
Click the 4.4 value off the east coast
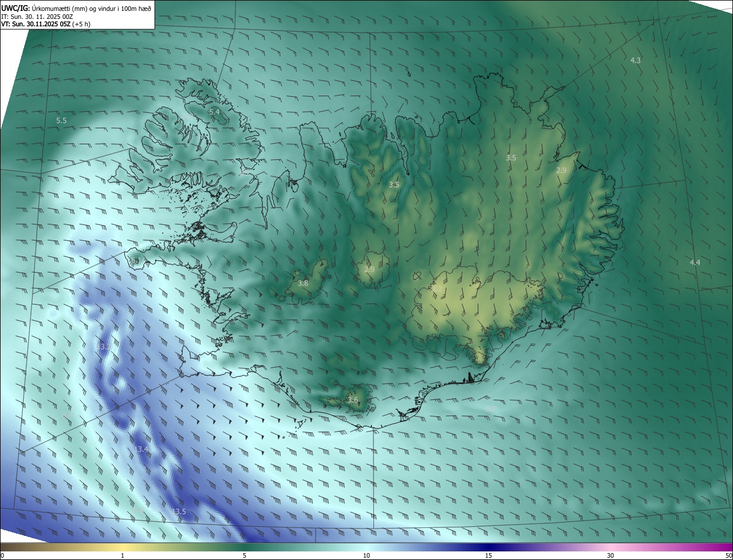[x=695, y=262]
